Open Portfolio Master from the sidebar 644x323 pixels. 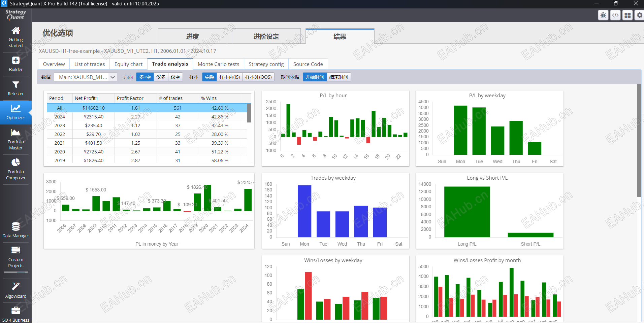[x=16, y=140]
